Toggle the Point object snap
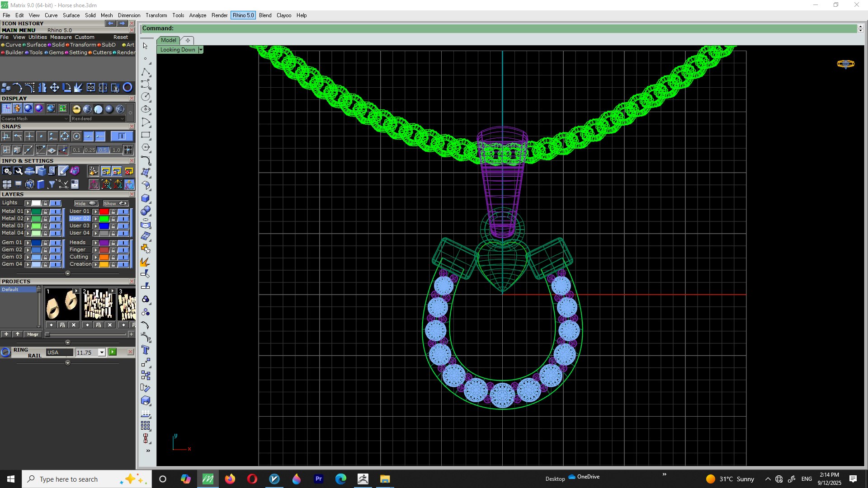Viewport: 868px width, 488px height. (42, 136)
